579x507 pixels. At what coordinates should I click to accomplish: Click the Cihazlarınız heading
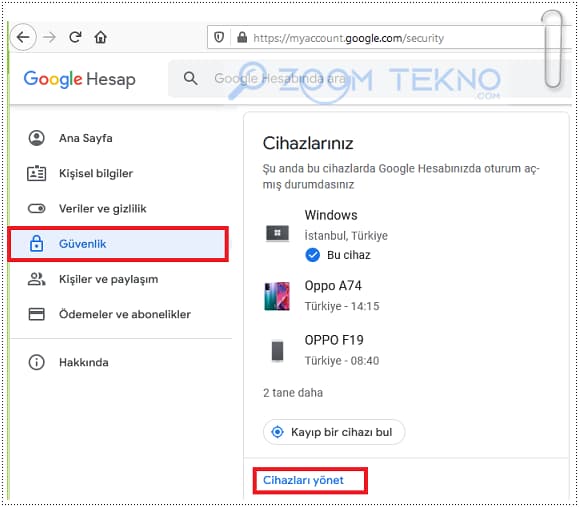(x=308, y=143)
